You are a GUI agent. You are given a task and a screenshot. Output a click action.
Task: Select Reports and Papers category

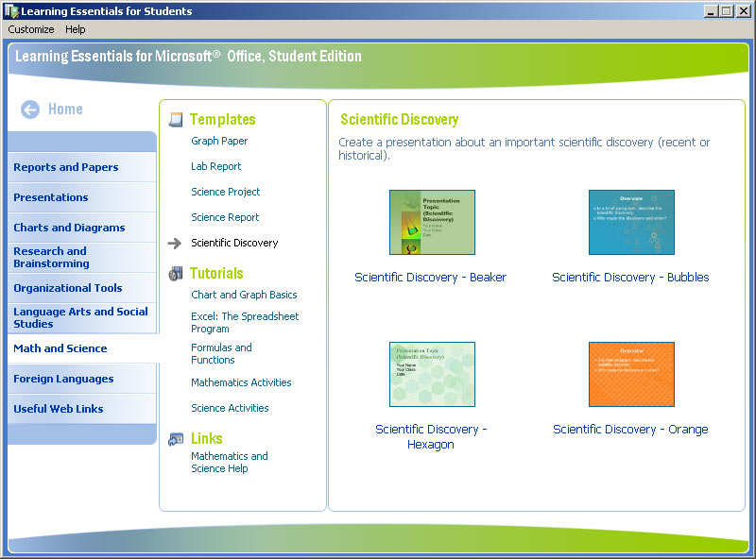pos(82,167)
